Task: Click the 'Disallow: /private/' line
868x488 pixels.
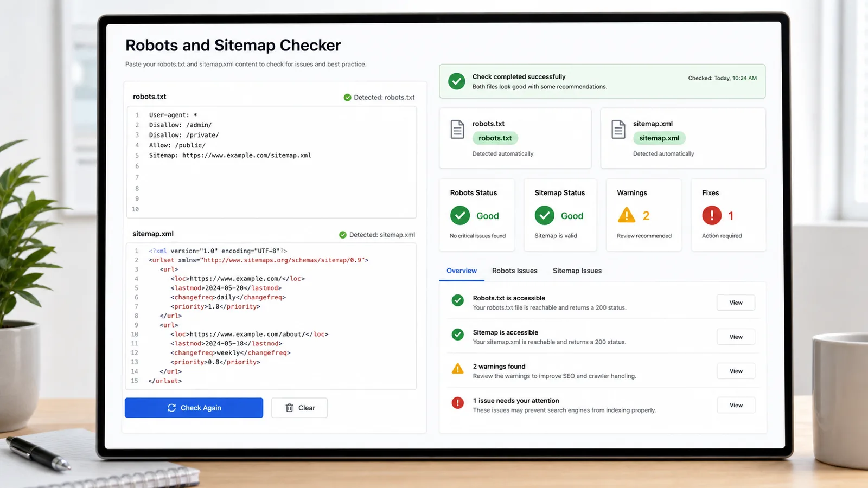Action: 184,135
